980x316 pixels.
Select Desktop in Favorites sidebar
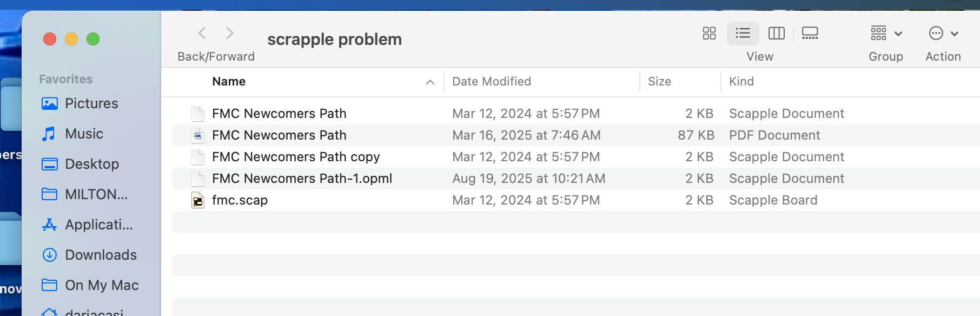[x=91, y=164]
